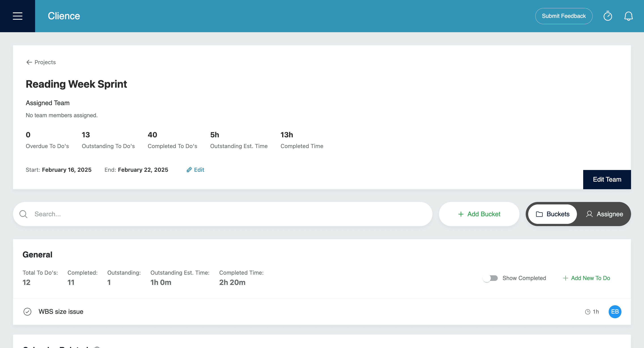
Task: Switch grouping to Assignee view
Action: tap(605, 214)
